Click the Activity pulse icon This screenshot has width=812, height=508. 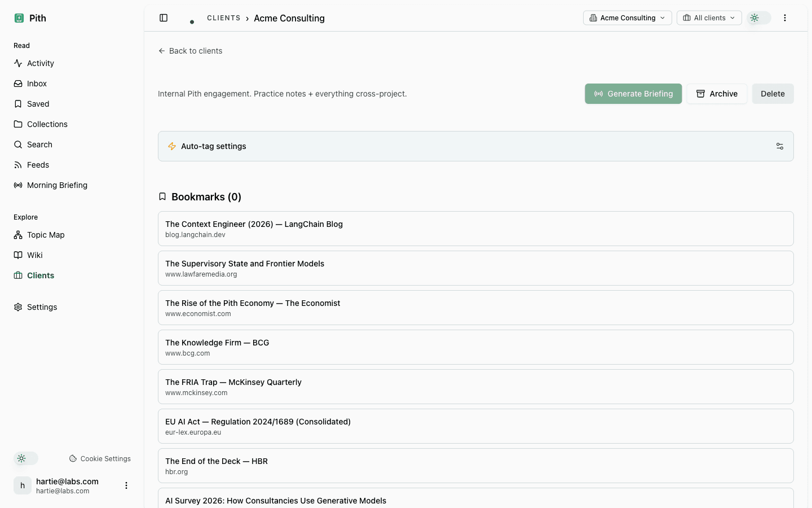18,63
